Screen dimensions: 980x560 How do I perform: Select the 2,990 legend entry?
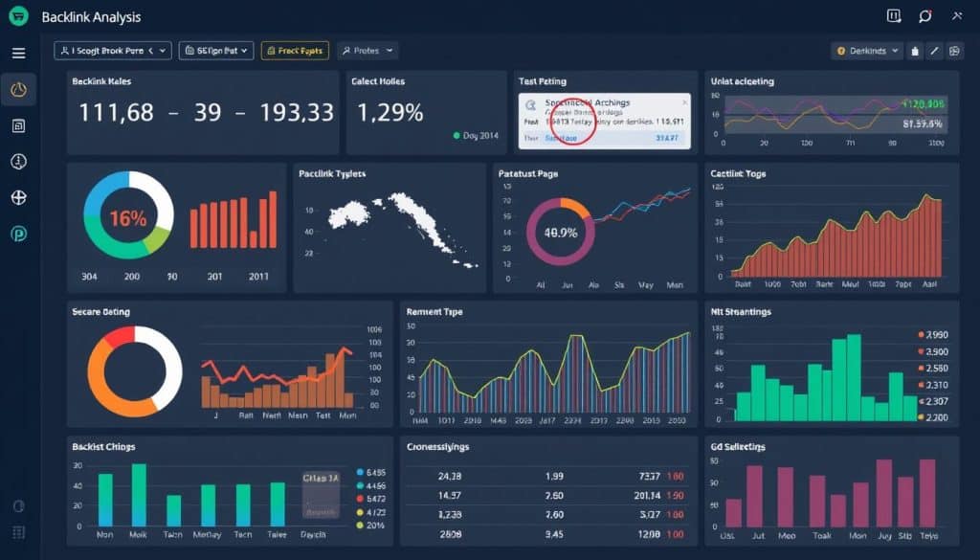[x=932, y=335]
